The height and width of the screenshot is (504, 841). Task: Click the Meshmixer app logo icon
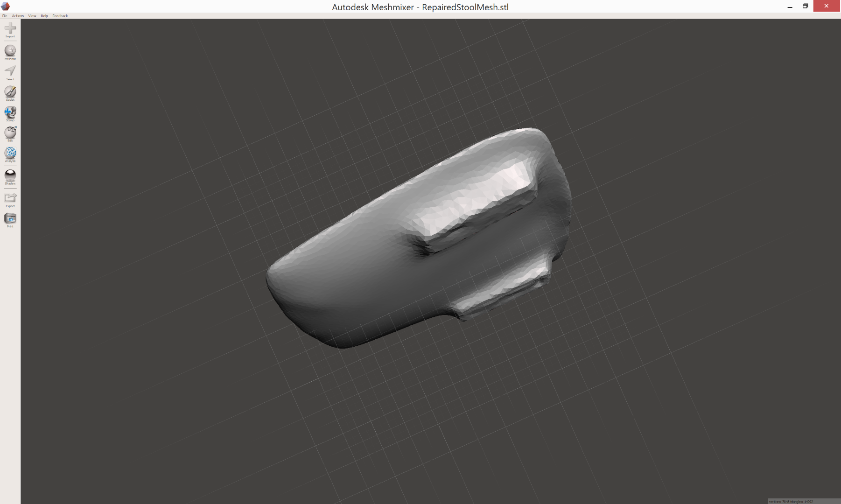tap(6, 6)
